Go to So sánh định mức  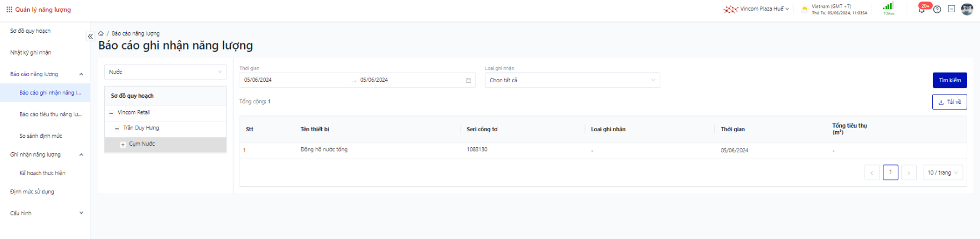(41, 136)
